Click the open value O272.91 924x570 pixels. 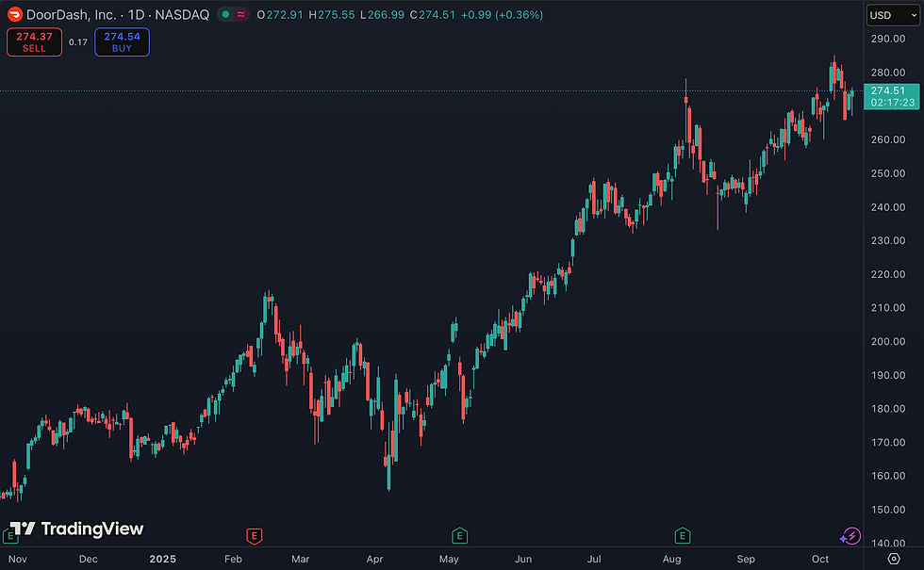(x=280, y=15)
